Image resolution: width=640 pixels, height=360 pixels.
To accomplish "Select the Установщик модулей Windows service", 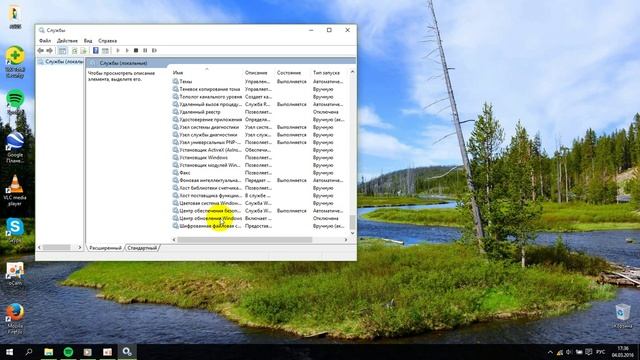I will (x=260, y=165).
